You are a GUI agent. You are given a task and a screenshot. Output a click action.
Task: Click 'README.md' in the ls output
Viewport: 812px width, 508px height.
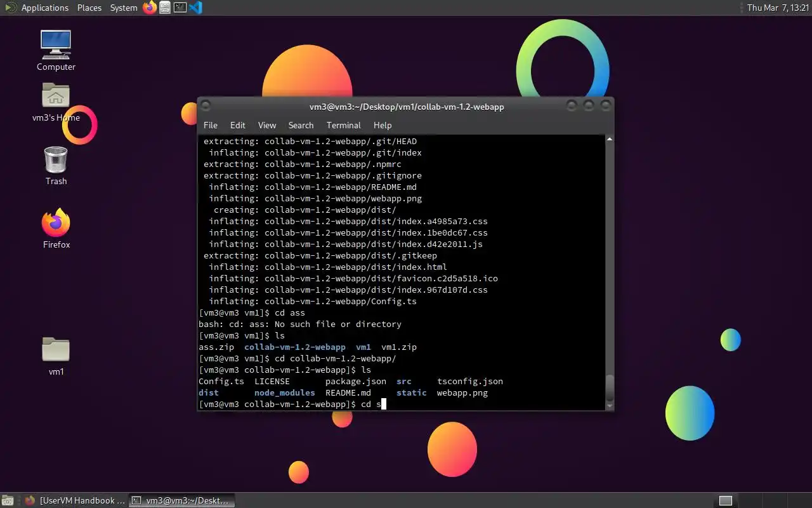click(x=348, y=392)
